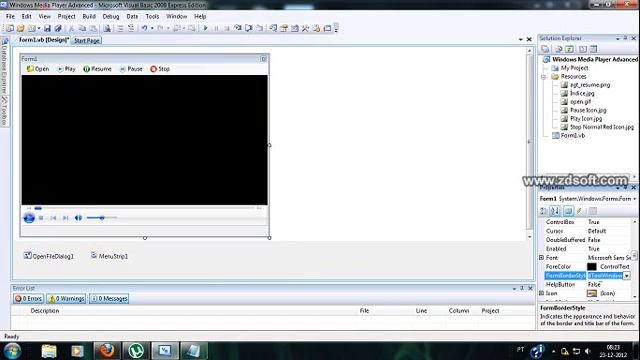
Task: Click the Object Browser toolbar icon
Action: pos(294,28)
